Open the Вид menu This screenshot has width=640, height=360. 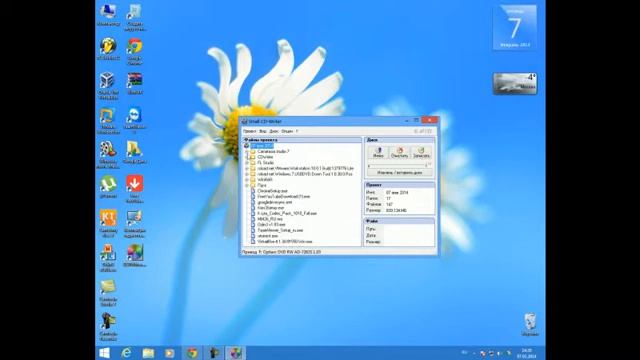point(263,131)
